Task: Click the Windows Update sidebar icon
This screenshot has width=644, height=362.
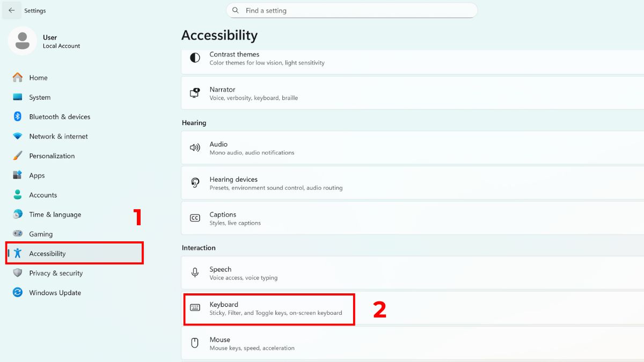Action: pyautogui.click(x=16, y=292)
